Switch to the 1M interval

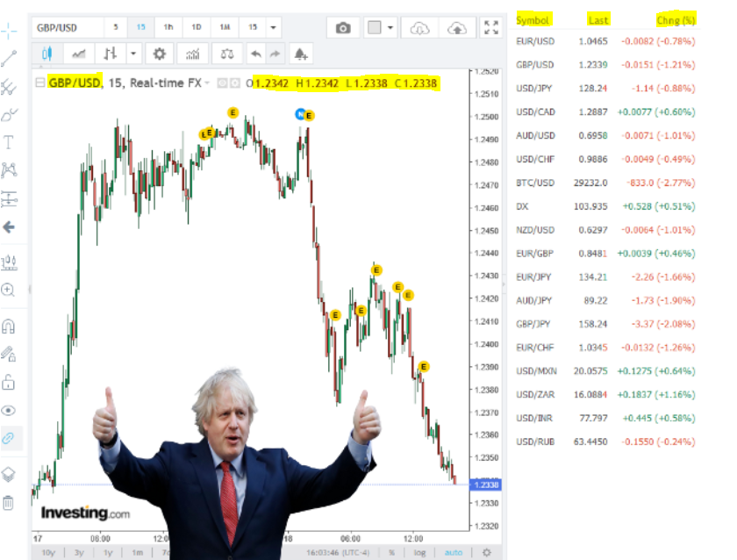pos(225,27)
